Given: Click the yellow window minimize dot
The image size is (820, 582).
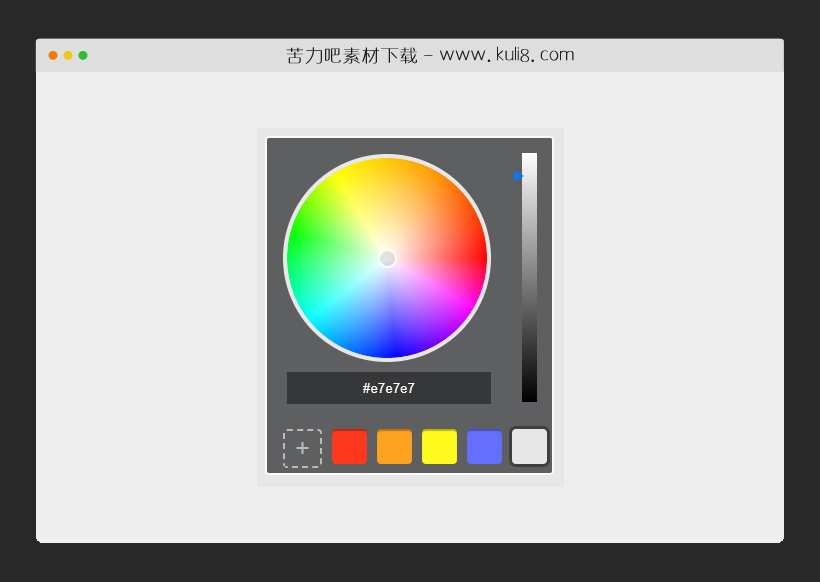Looking at the screenshot, I should pyautogui.click(x=68, y=55).
